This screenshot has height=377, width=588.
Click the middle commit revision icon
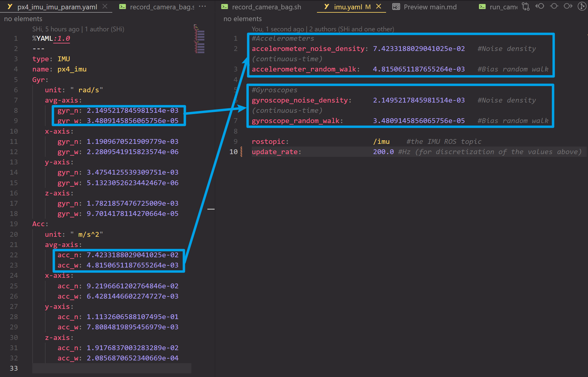pyautogui.click(x=554, y=6)
